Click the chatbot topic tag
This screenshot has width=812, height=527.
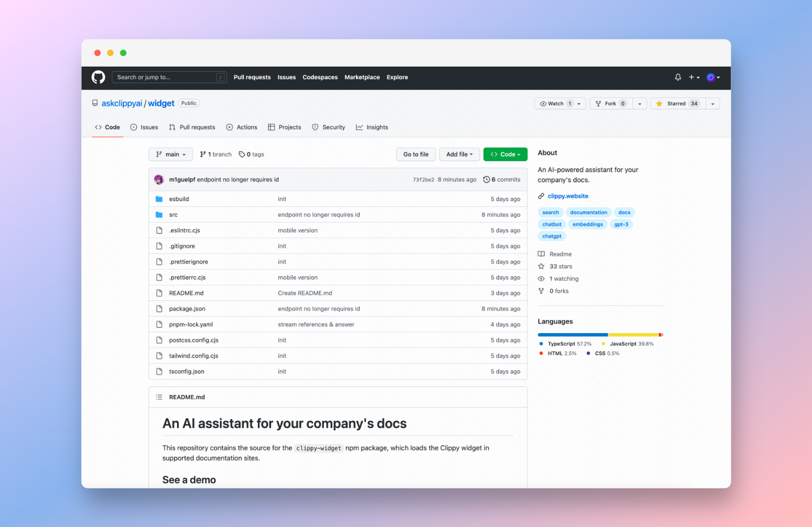(552, 224)
